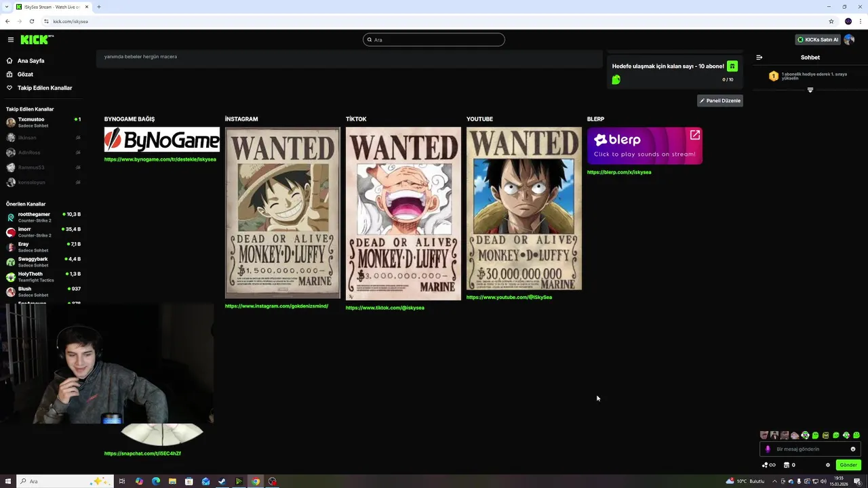Click the Windows Start button
This screenshot has width=868, height=488.
tap(8, 481)
